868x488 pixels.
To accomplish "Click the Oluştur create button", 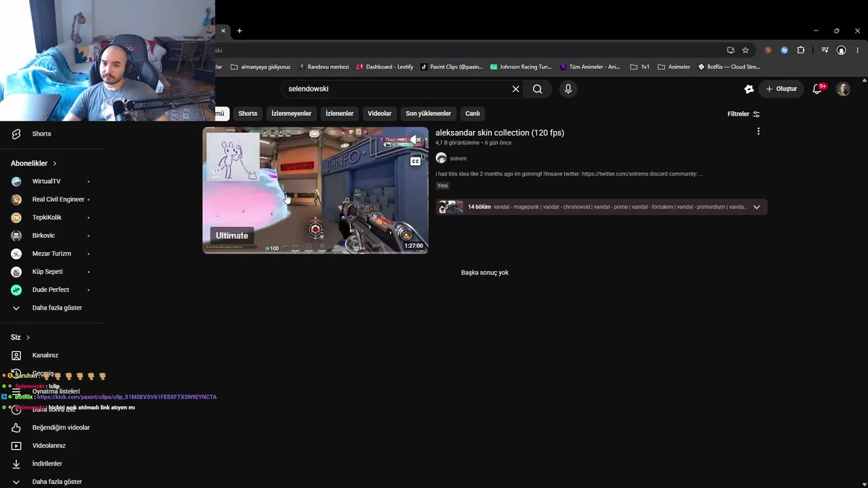I will (x=781, y=89).
